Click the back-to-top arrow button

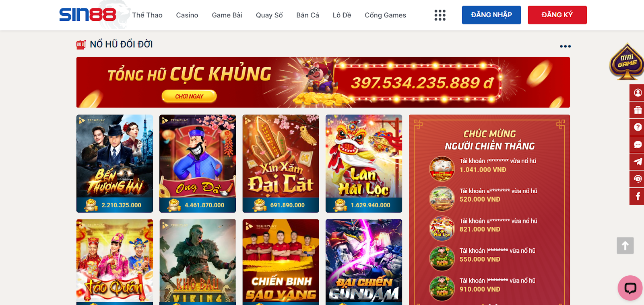coord(625,246)
